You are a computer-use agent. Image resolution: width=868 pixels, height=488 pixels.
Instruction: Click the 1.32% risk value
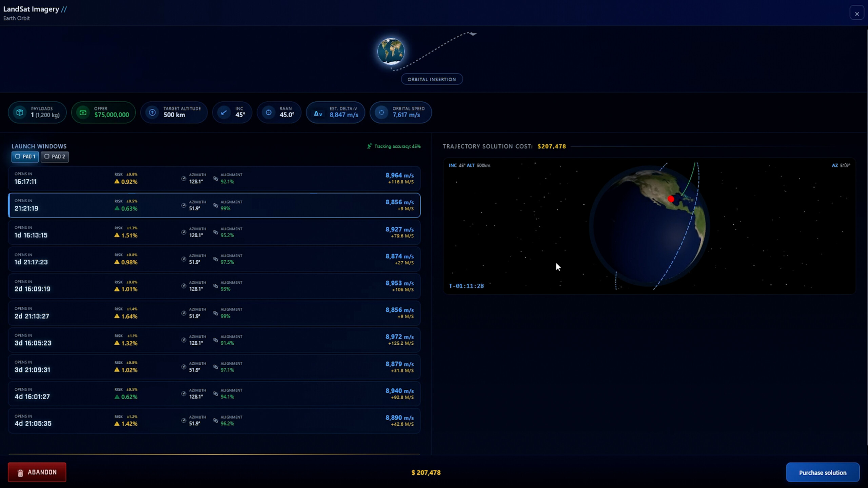129,343
